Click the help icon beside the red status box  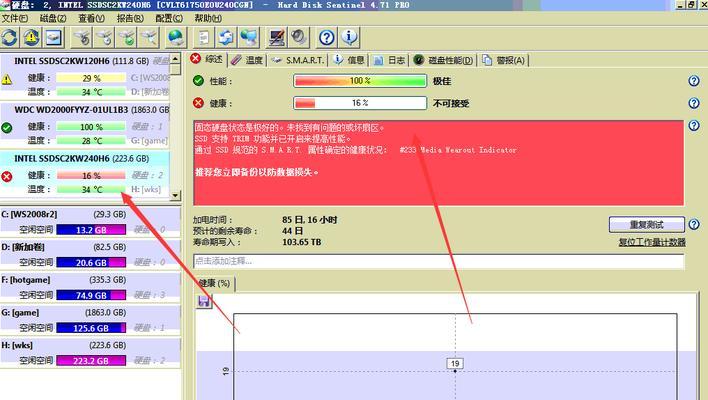point(694,126)
